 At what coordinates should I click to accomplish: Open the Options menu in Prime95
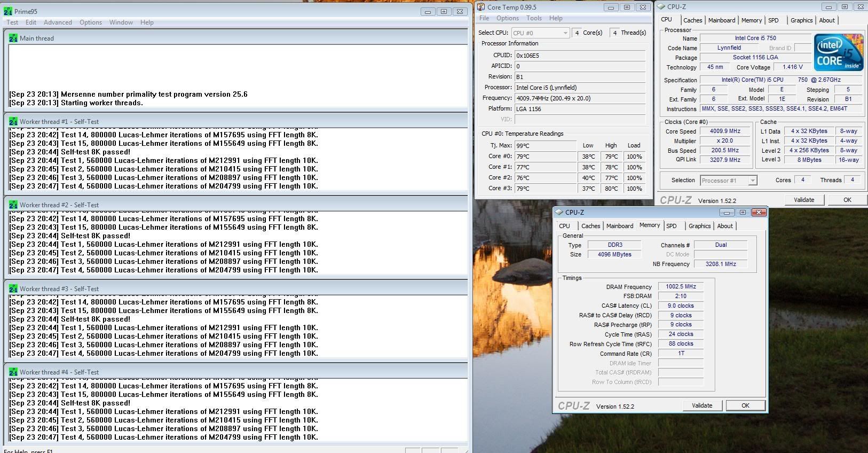[x=91, y=22]
